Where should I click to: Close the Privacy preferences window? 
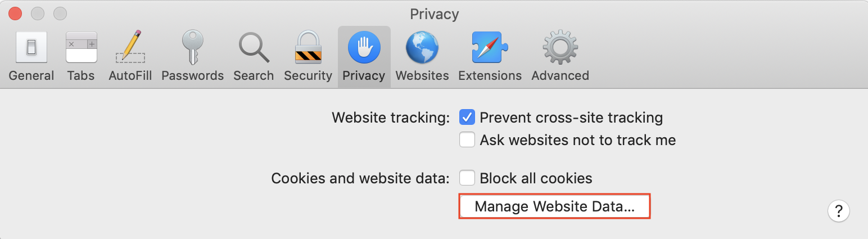point(15,13)
